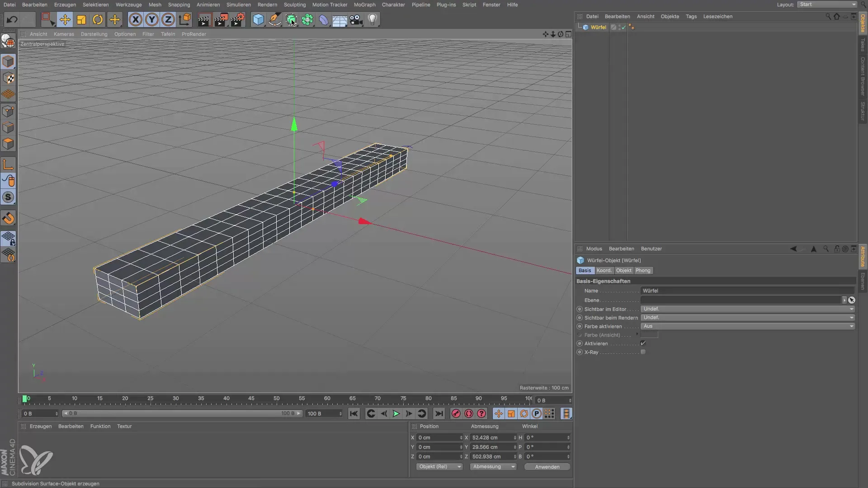Select the Live Selection tool
The image size is (868, 488).
coord(48,20)
